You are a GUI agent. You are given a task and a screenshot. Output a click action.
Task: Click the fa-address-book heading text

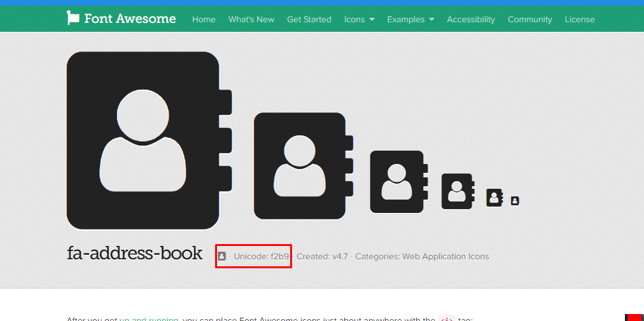click(x=134, y=254)
